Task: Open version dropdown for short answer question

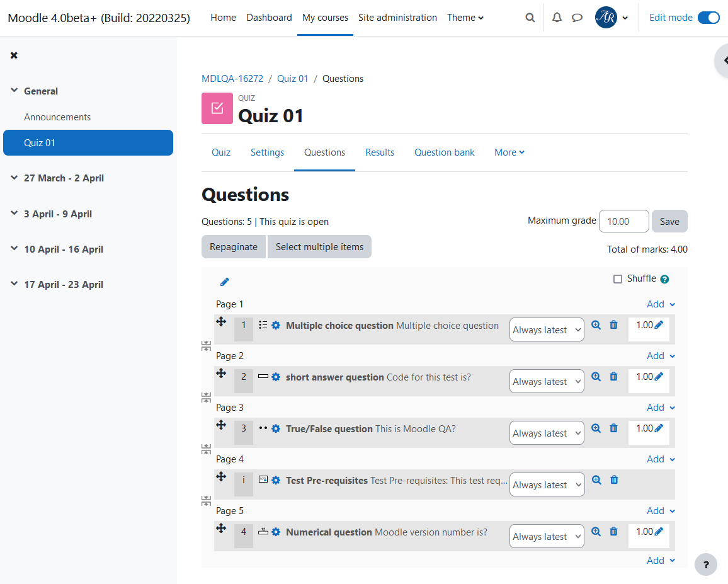Action: (x=547, y=381)
